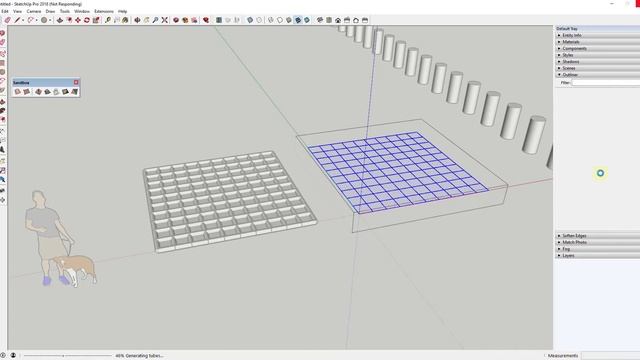Screen dimensions: 640x360
Task: Open the Shapes tool dropdown arrow
Action: (50, 20)
